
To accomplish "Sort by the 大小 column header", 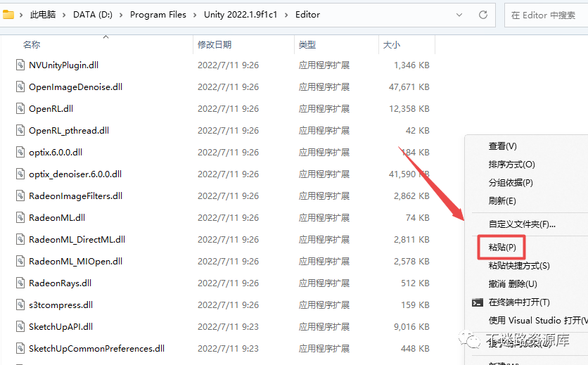I will 392,44.
